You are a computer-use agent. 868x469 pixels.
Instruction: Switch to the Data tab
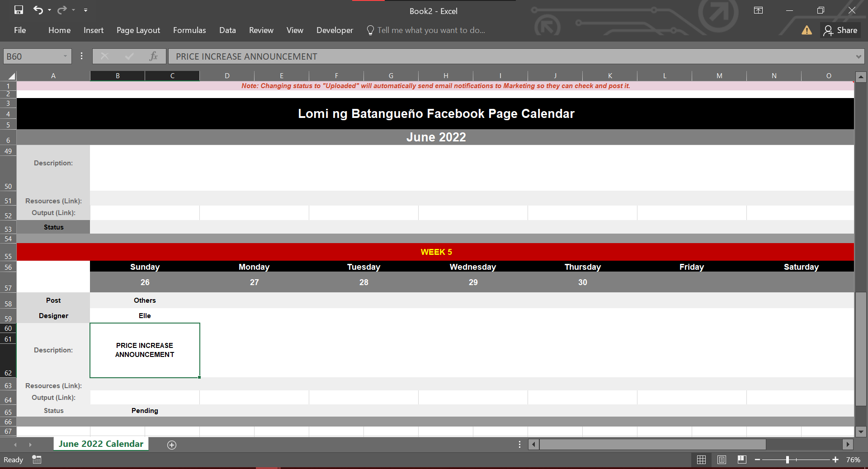(x=227, y=30)
